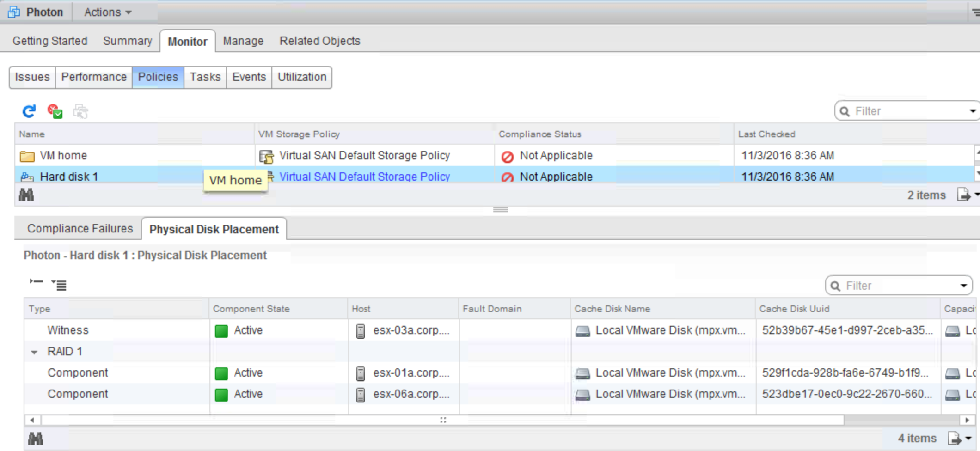This screenshot has height=451, width=980.
Task: Click the find binoculars icon under policy list
Action: 26,195
